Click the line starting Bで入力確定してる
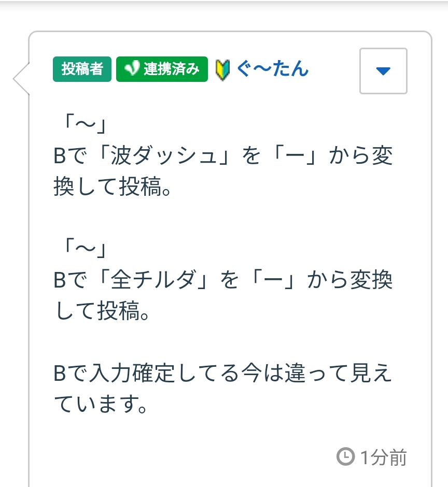The image size is (448, 487). click(x=223, y=374)
